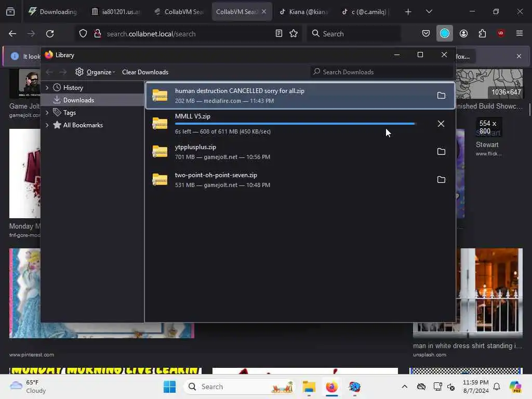Show hidden system tray icons
The image size is (532, 399).
pos(404,387)
